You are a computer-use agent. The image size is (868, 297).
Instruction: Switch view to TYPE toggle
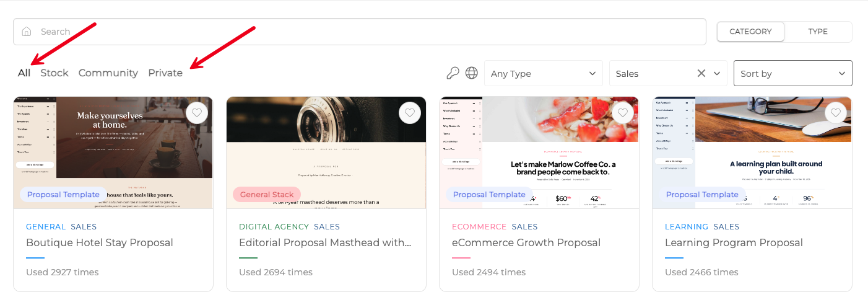pos(818,32)
